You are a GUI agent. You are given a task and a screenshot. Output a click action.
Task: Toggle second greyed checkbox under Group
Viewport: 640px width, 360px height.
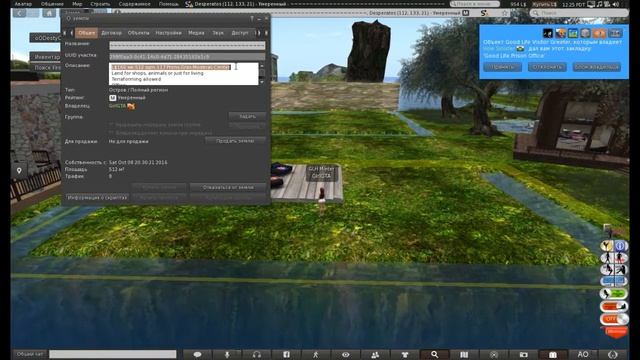(111, 133)
